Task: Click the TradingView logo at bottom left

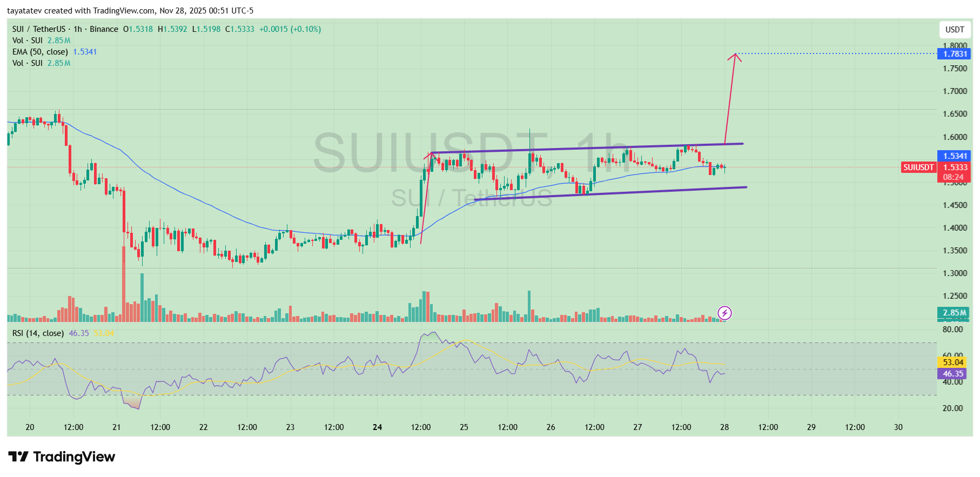Action: pyautogui.click(x=62, y=457)
